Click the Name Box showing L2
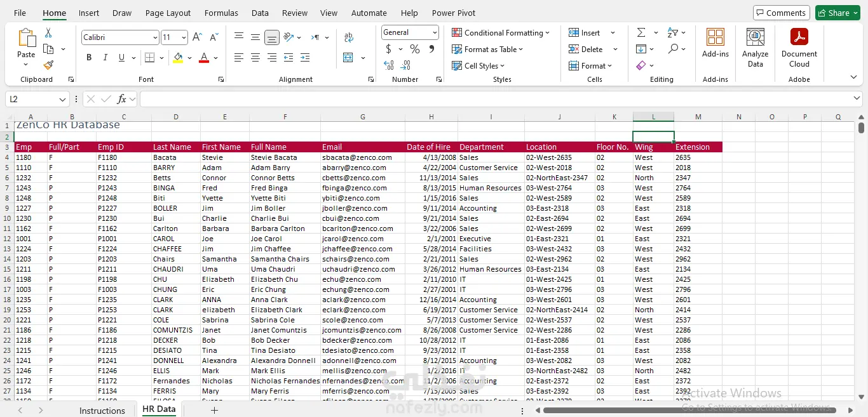Screen dimensions: 868x417 (32, 100)
